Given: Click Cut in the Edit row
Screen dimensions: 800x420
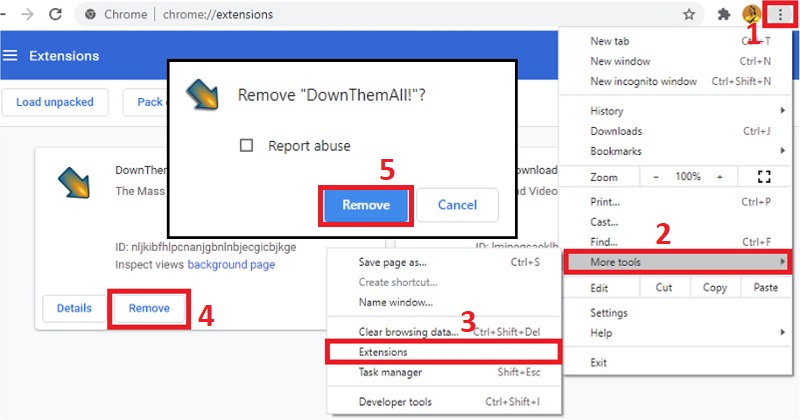Looking at the screenshot, I should [x=664, y=288].
